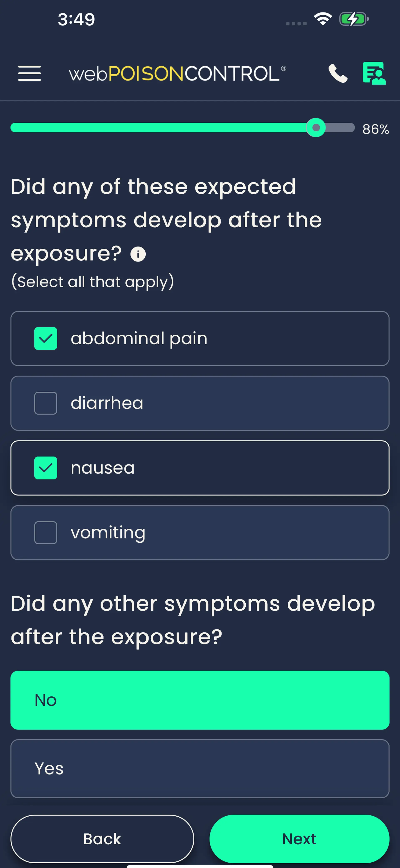
Task: Tap the battery charging icon
Action: click(354, 19)
